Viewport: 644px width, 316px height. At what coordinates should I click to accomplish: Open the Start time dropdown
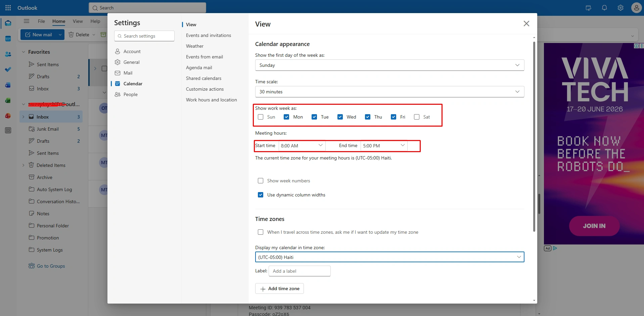(x=302, y=146)
